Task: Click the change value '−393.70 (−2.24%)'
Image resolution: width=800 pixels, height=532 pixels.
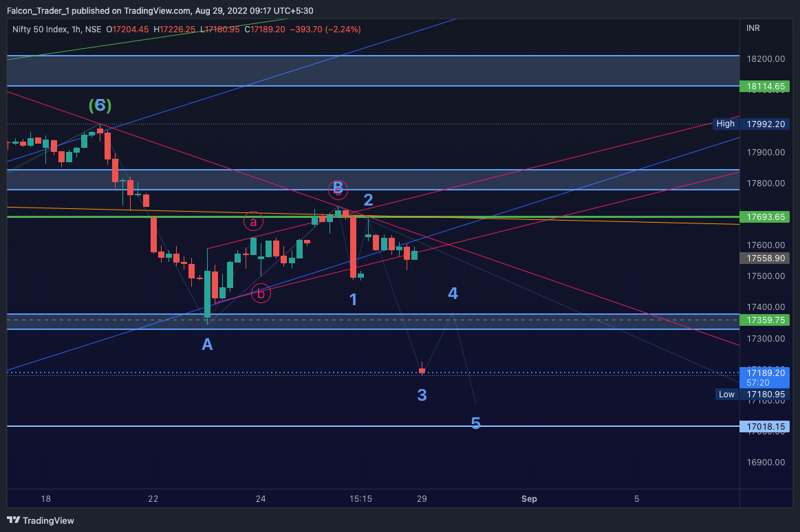Action: 325,30
